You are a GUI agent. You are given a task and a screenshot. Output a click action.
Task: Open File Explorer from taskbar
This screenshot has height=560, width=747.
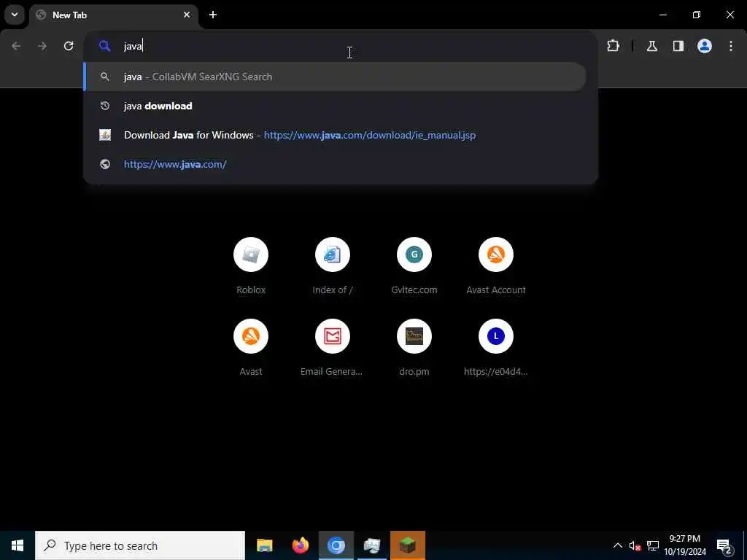pos(264,545)
